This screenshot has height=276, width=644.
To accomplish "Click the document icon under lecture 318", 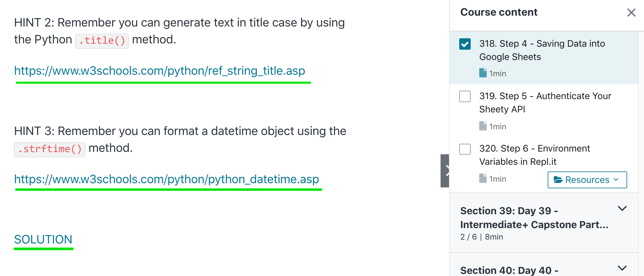I will coord(483,73).
